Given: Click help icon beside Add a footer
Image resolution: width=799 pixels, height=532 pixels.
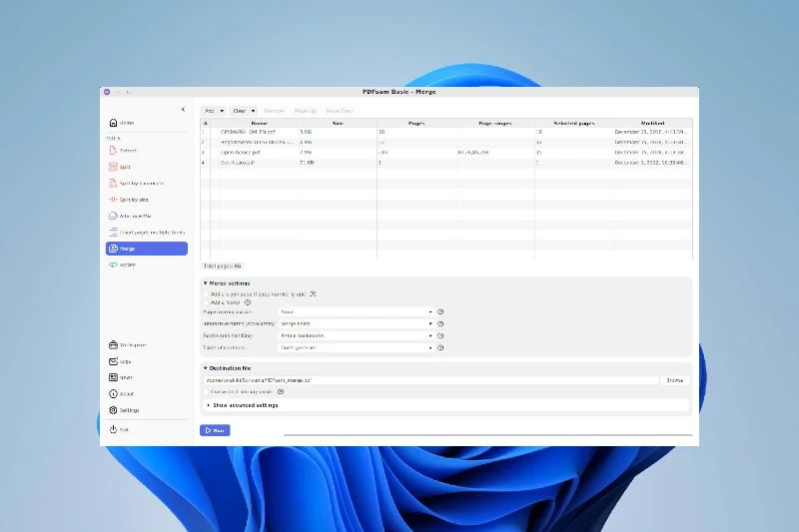Looking at the screenshot, I should pyautogui.click(x=248, y=302).
